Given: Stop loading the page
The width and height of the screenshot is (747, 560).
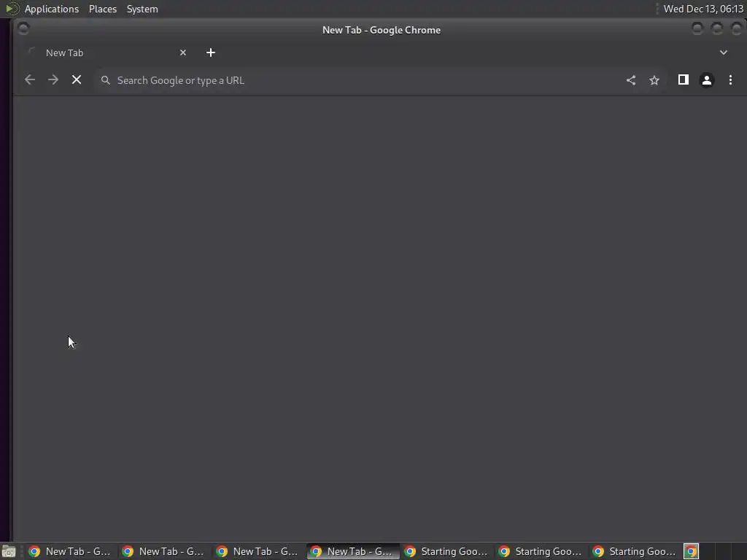Looking at the screenshot, I should [x=76, y=80].
